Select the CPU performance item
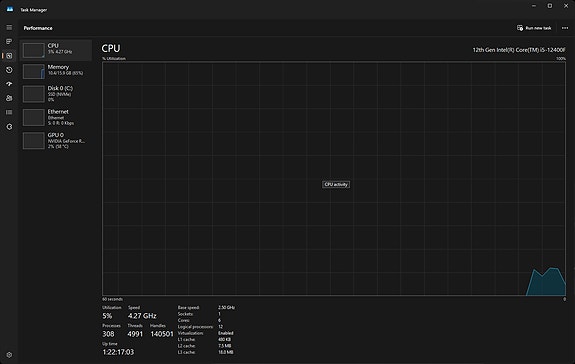 pos(56,50)
